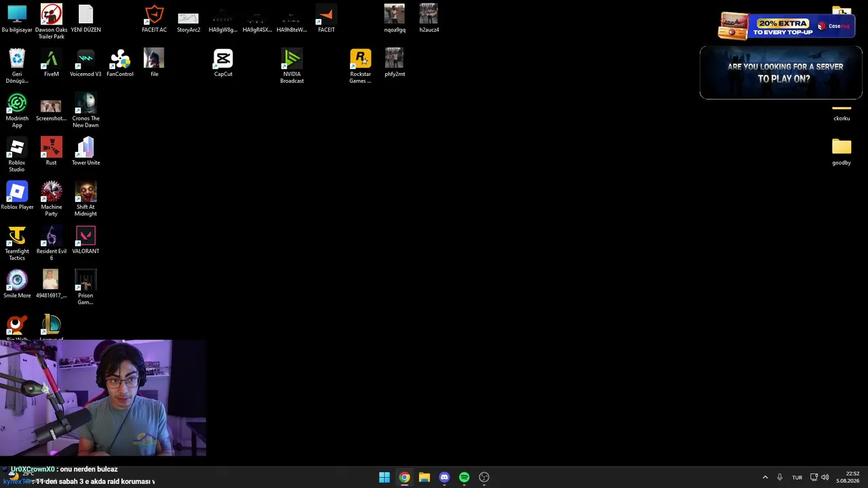868x488 pixels.
Task: Expand the hidden system tray icons
Action: 765,477
